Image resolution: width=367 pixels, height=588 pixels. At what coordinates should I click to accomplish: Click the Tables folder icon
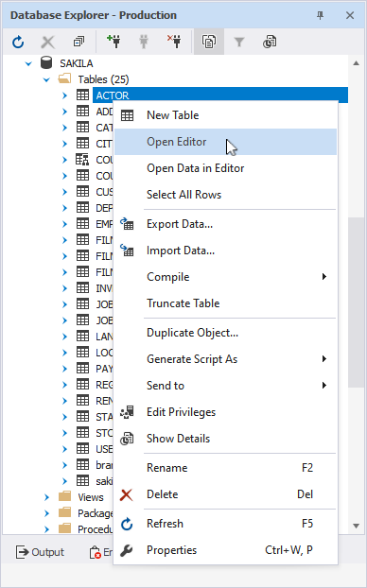click(x=64, y=78)
